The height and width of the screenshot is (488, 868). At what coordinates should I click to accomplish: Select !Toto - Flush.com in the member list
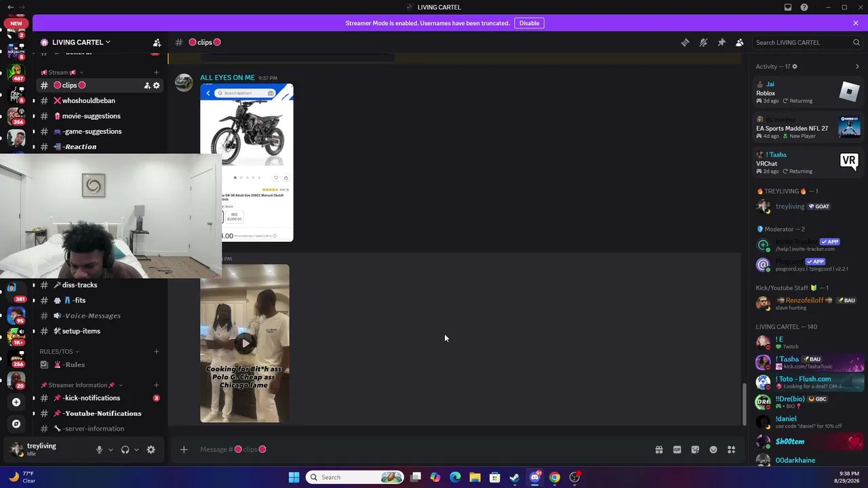pyautogui.click(x=808, y=382)
